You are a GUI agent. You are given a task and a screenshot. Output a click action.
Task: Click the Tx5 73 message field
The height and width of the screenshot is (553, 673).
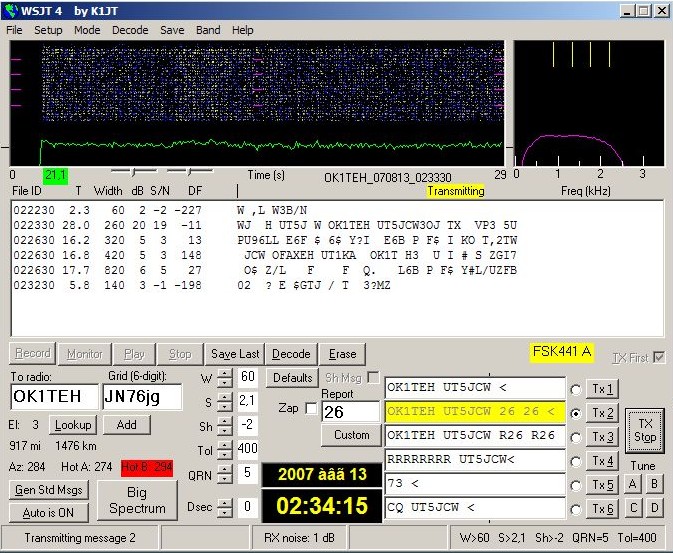pyautogui.click(x=475, y=484)
